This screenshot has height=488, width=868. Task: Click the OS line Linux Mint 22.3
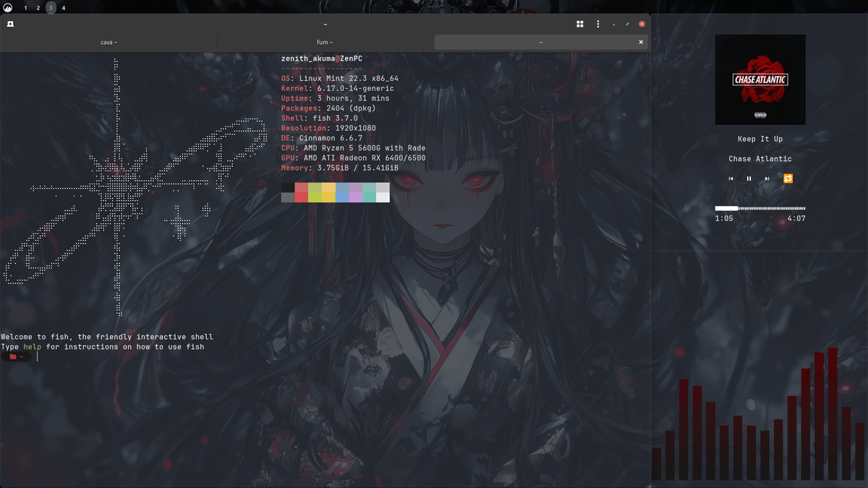pyautogui.click(x=340, y=79)
